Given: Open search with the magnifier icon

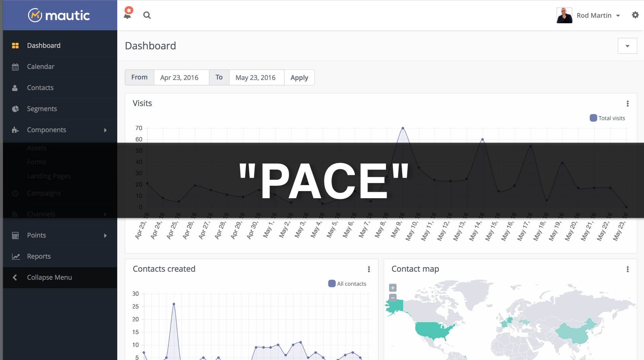Looking at the screenshot, I should pos(147,15).
